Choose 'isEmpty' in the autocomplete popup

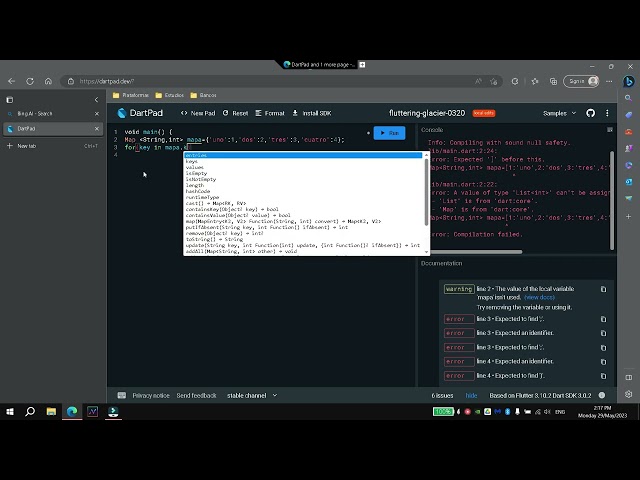pyautogui.click(x=196, y=173)
